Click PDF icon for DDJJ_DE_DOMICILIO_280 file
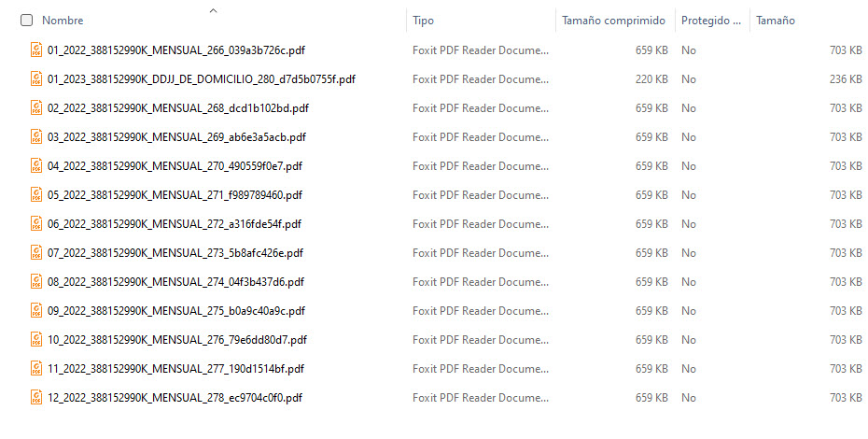The width and height of the screenshot is (868, 439). 36,78
